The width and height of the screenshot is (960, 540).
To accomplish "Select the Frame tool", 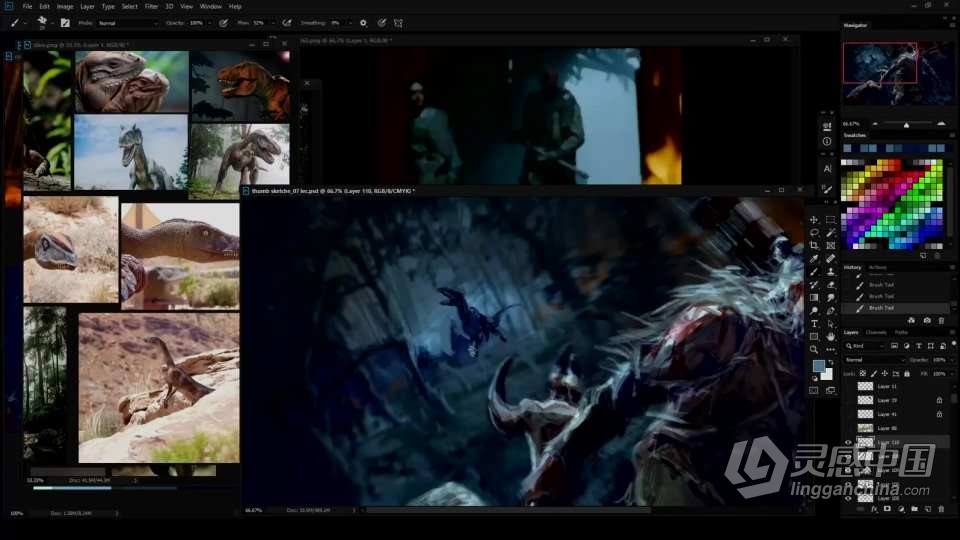I will point(830,246).
